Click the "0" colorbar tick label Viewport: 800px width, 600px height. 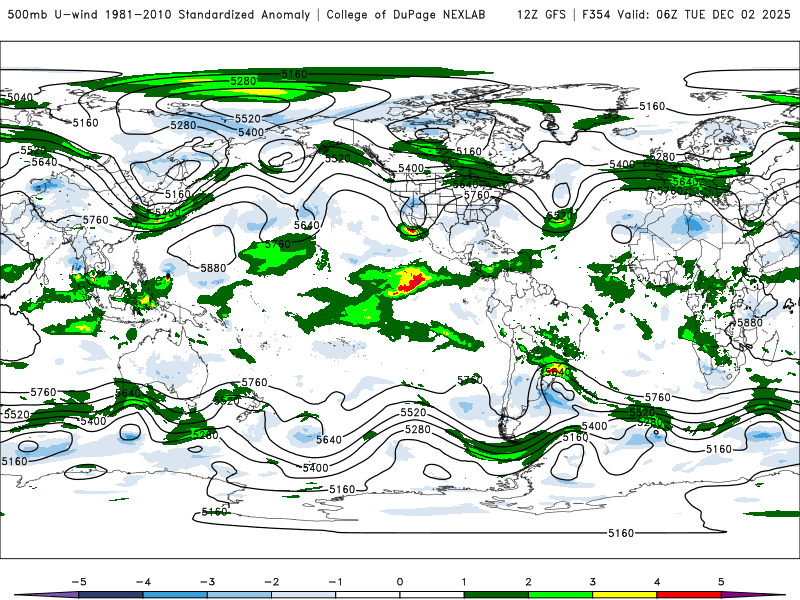click(400, 582)
